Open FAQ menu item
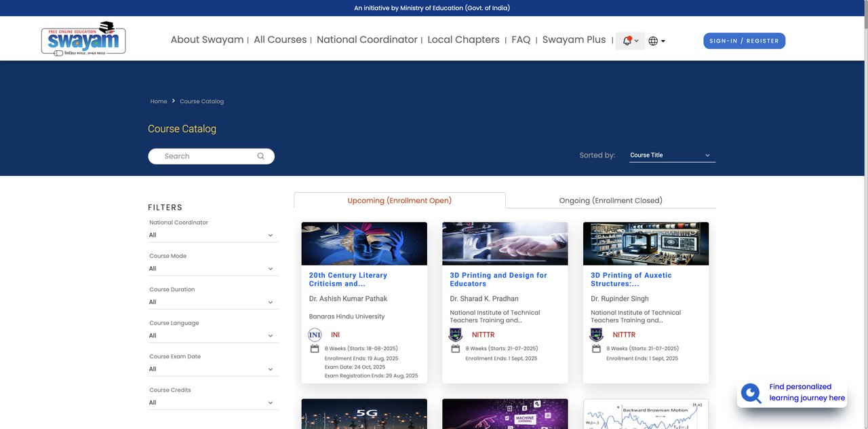This screenshot has height=429, width=868. click(521, 39)
